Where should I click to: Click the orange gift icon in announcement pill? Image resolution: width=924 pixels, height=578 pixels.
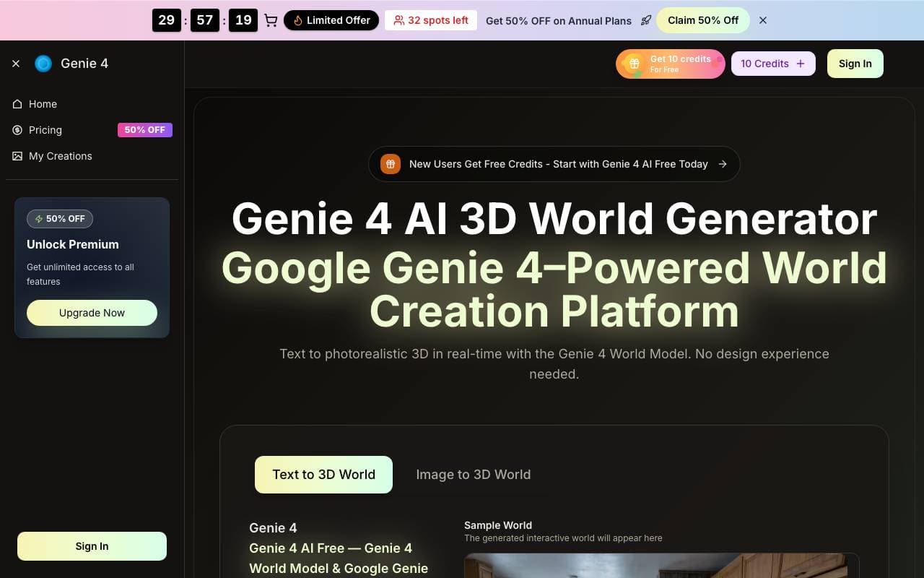point(391,164)
